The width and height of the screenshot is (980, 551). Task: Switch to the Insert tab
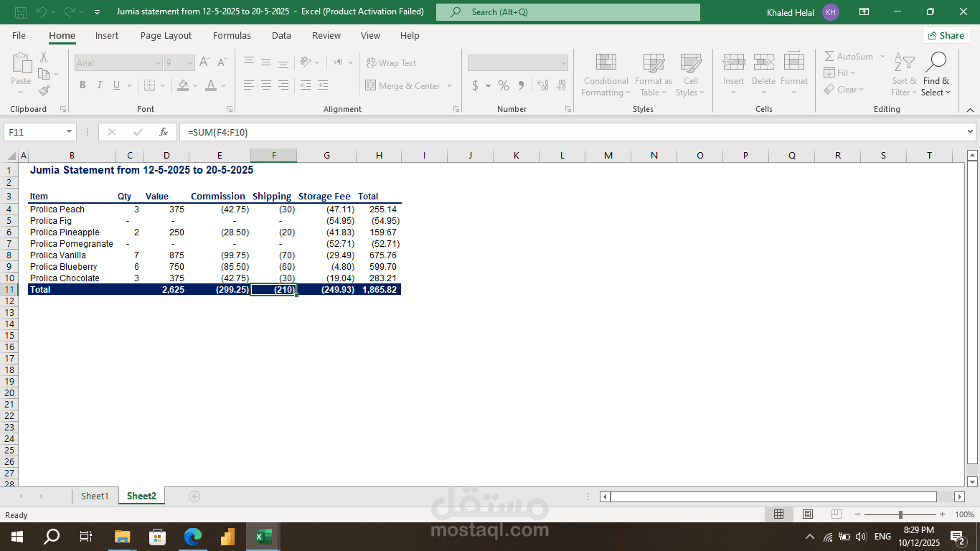pos(107,35)
